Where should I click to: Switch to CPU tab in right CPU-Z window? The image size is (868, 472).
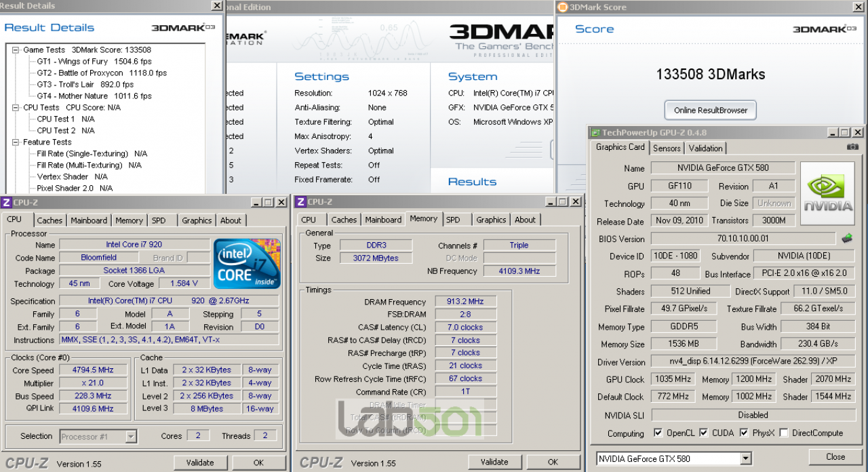tap(309, 220)
